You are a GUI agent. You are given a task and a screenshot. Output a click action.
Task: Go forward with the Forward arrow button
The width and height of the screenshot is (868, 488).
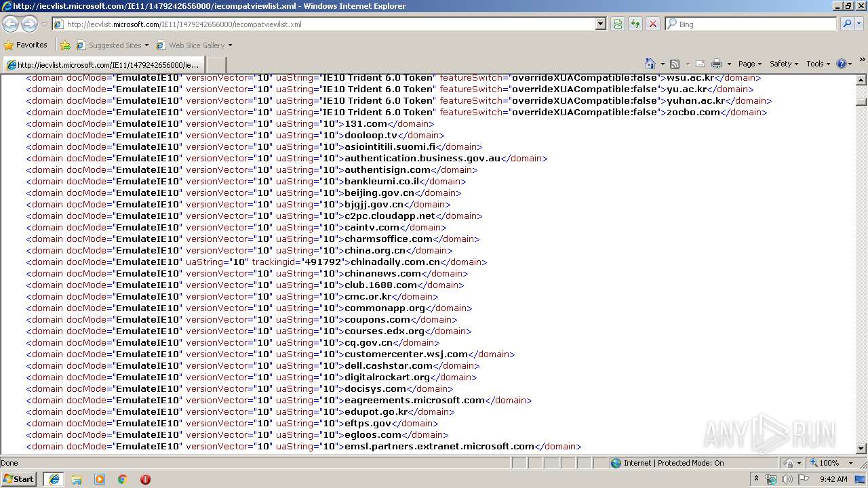click(29, 24)
